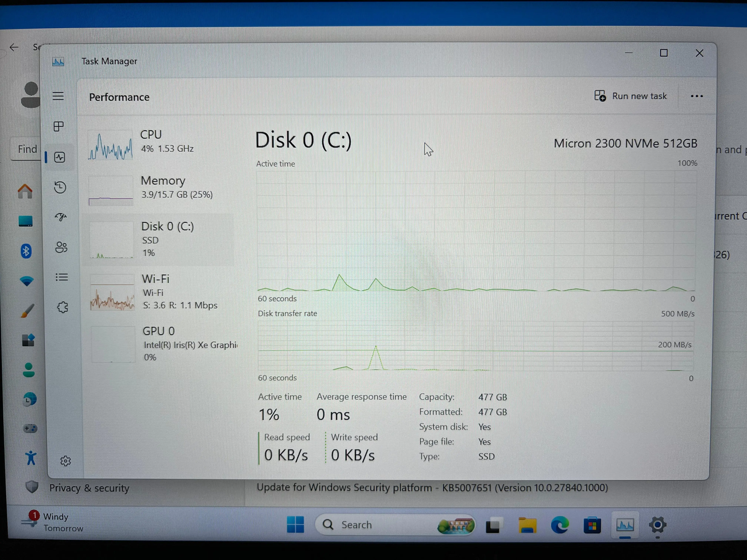The height and width of the screenshot is (560, 747).
Task: Click the Micron 2300 NVMe 512GB label
Action: (x=625, y=144)
